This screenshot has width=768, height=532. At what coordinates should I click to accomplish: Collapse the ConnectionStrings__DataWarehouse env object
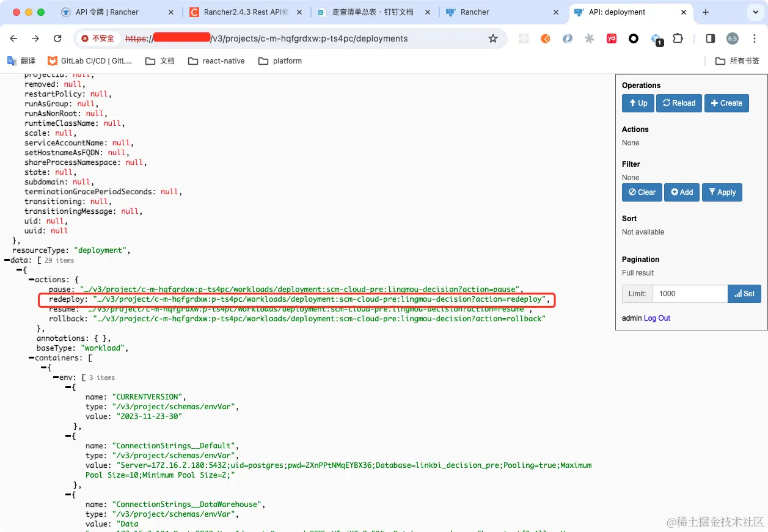(x=68, y=495)
